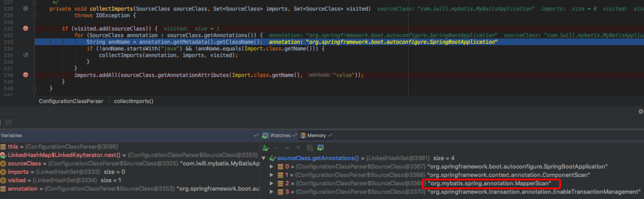Switch to the Memory tab
Screen dimensions: 644x199
(316, 135)
